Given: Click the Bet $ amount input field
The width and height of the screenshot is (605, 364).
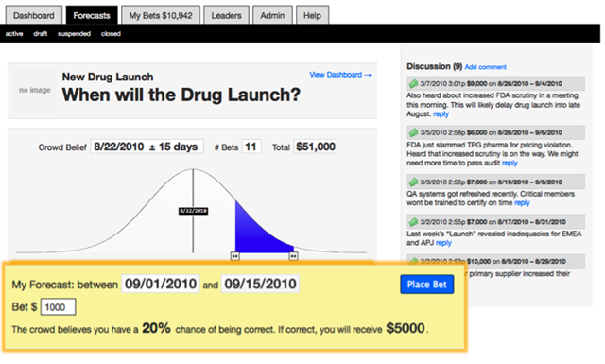Looking at the screenshot, I should [58, 307].
